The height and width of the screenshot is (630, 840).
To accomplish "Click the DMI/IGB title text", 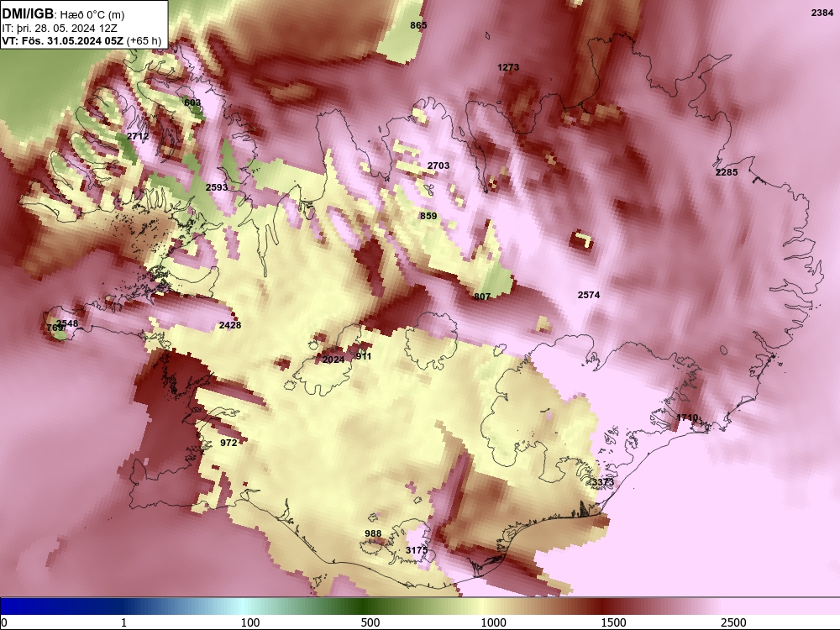I will tap(28, 13).
